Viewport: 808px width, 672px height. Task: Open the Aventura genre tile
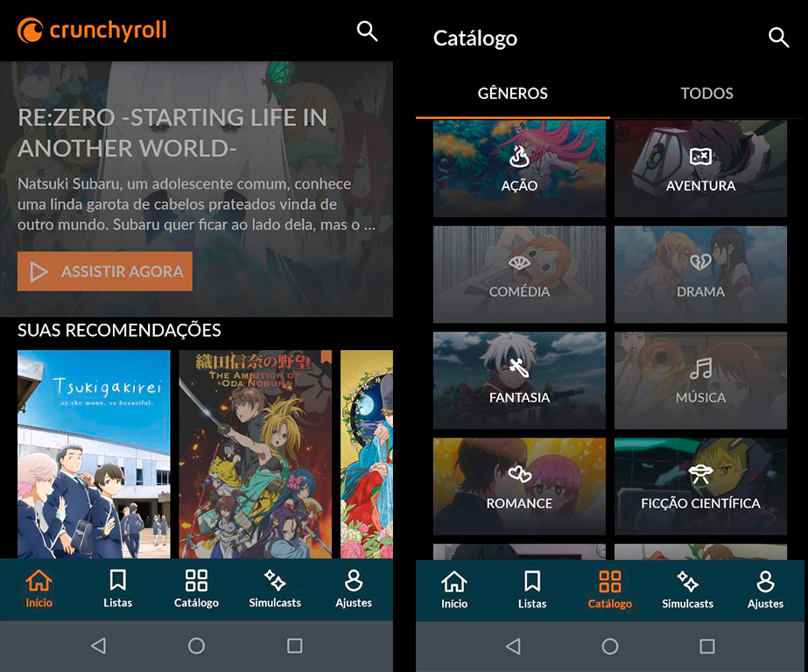(701, 168)
